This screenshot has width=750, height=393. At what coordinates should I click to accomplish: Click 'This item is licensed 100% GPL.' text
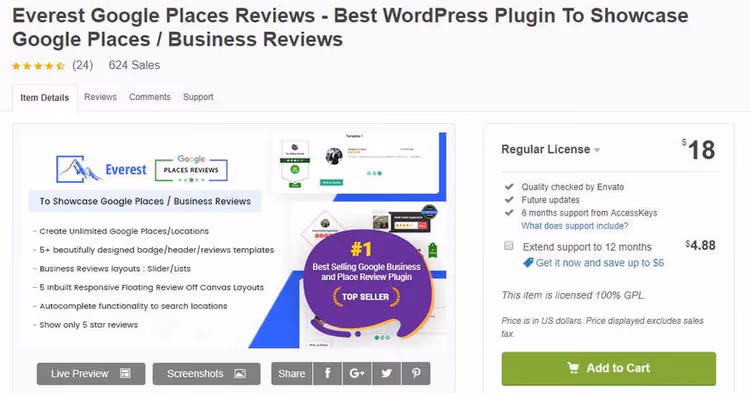pos(573,295)
